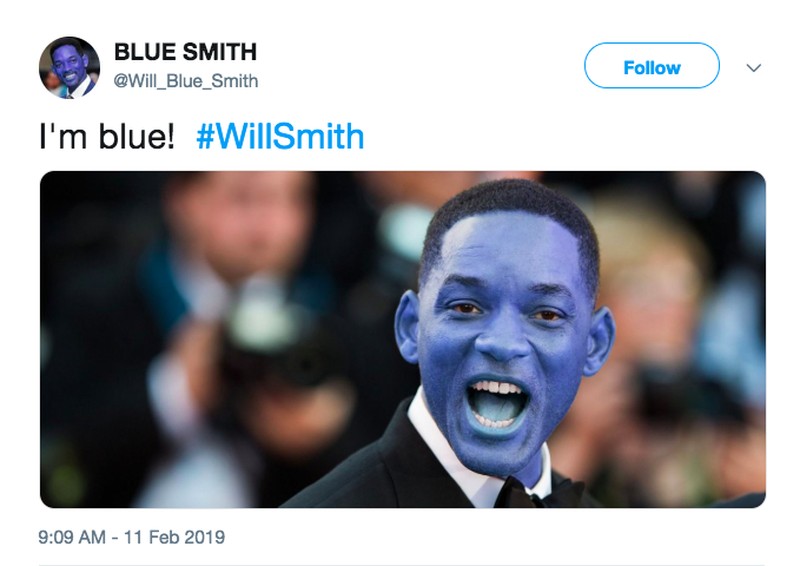This screenshot has height=566, width=800.
Task: Click the Follow button
Action: click(x=652, y=66)
